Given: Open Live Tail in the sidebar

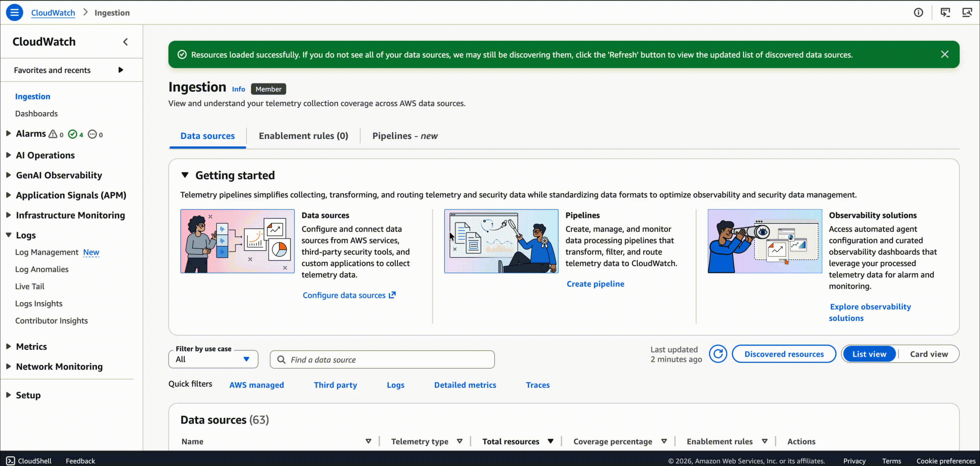Looking at the screenshot, I should pos(30,286).
